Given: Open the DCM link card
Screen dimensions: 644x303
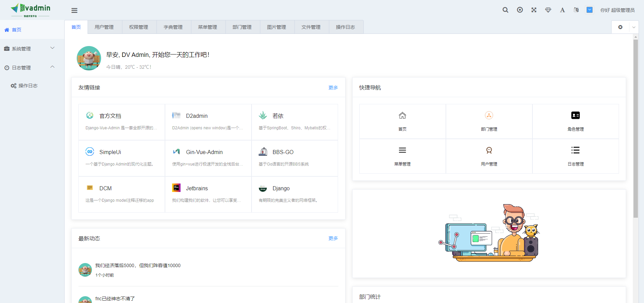Looking at the screenshot, I should tap(122, 194).
